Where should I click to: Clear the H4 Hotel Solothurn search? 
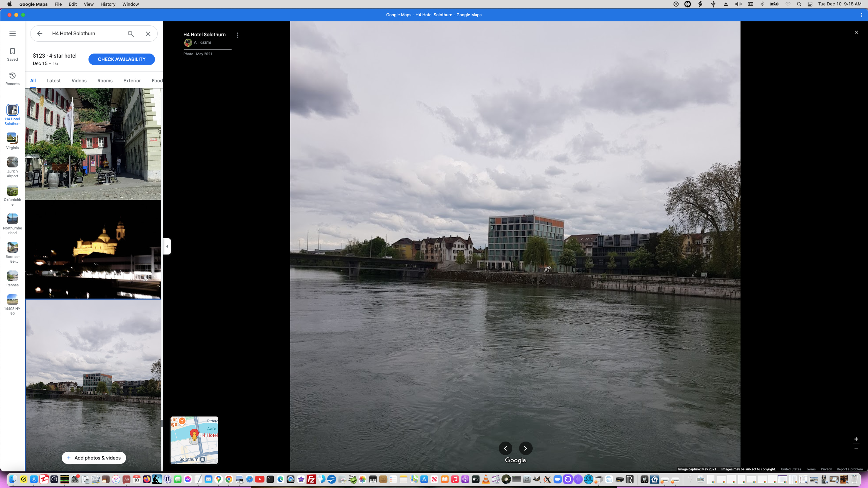pos(148,34)
